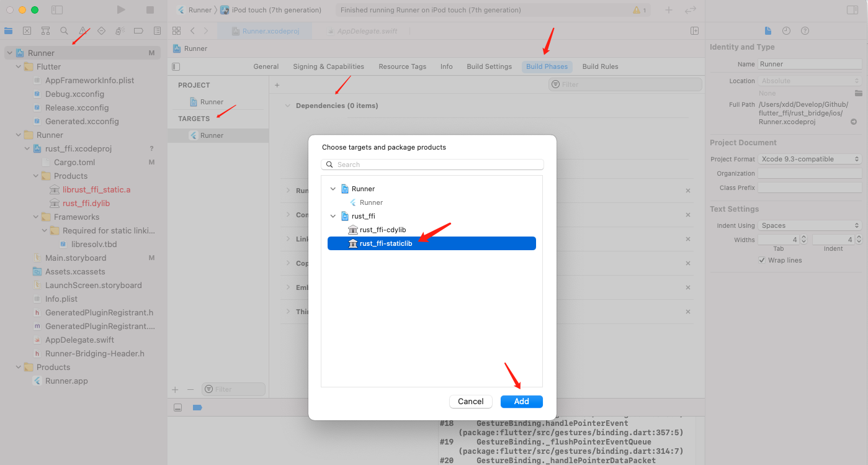Collapse rust_ffi.xcodeproj in navigator
This screenshot has width=868, height=465.
(x=27, y=148)
